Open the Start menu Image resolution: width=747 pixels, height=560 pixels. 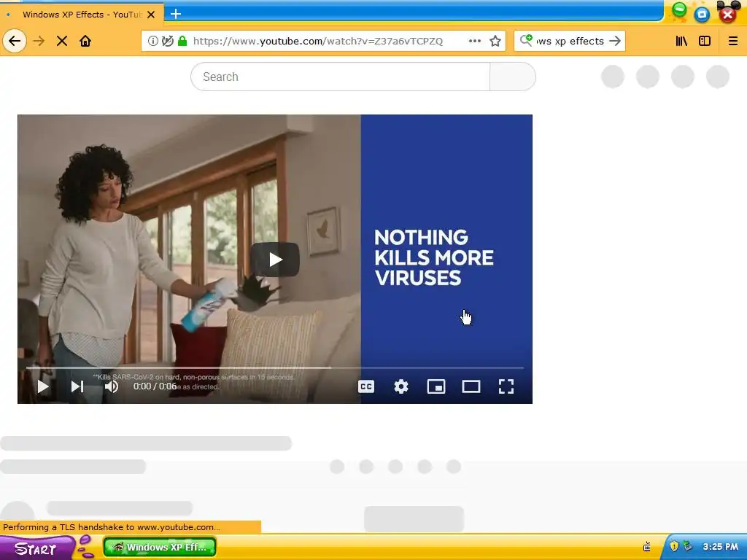click(36, 548)
